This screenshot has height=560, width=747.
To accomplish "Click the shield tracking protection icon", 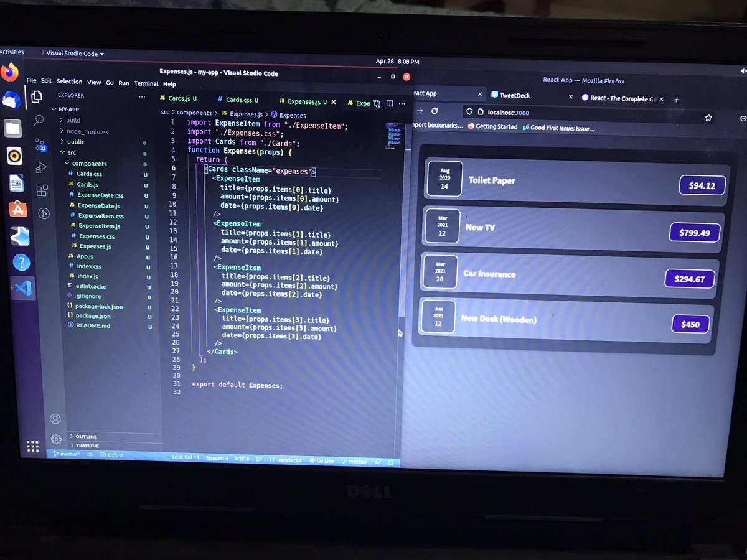I will pyautogui.click(x=471, y=112).
